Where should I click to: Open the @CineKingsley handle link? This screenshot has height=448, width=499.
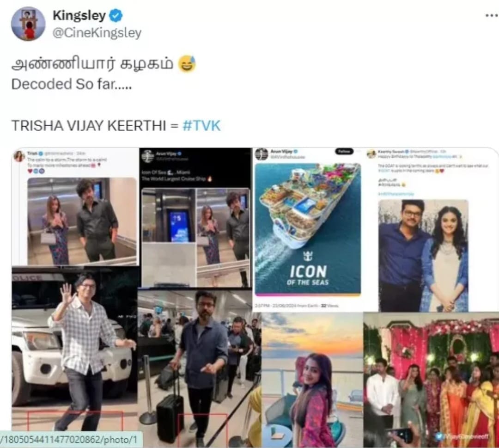click(97, 33)
